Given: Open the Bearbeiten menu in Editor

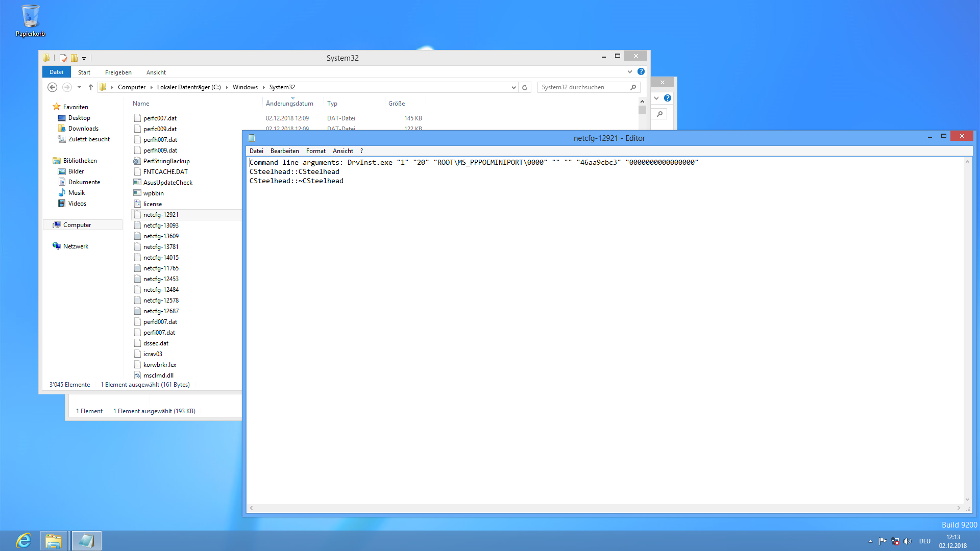Looking at the screenshot, I should (284, 151).
